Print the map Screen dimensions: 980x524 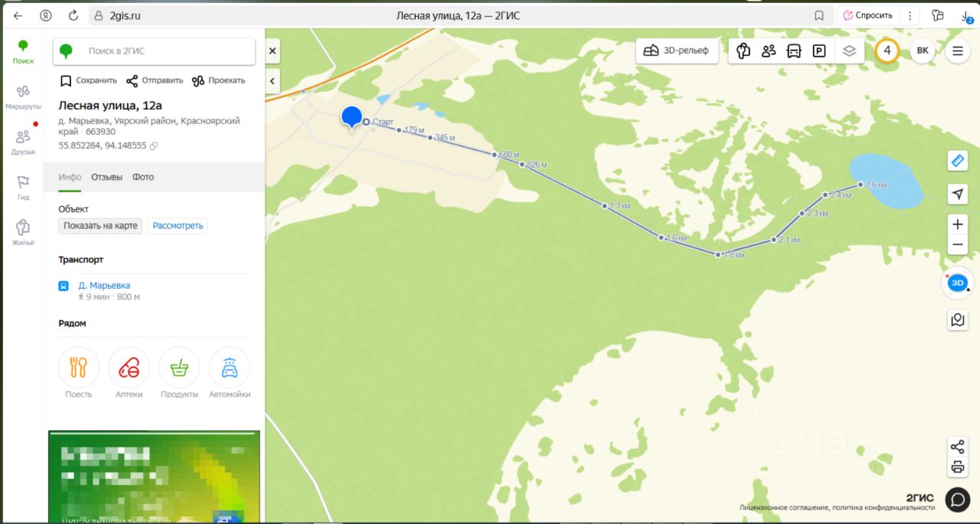click(958, 467)
